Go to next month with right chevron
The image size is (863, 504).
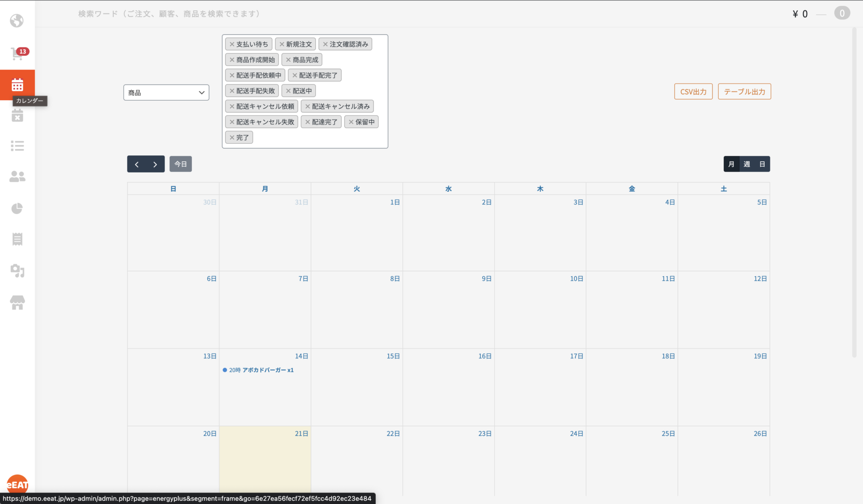point(155,164)
